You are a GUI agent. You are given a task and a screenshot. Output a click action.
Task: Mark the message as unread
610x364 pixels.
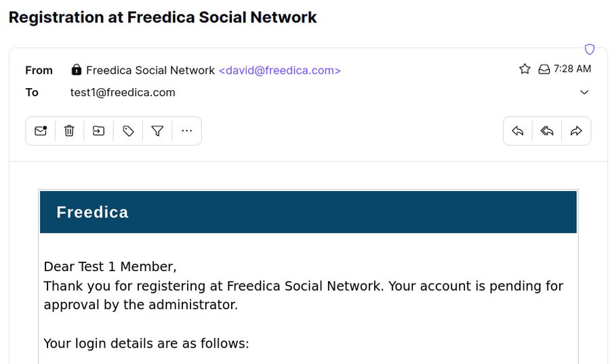pyautogui.click(x=41, y=131)
